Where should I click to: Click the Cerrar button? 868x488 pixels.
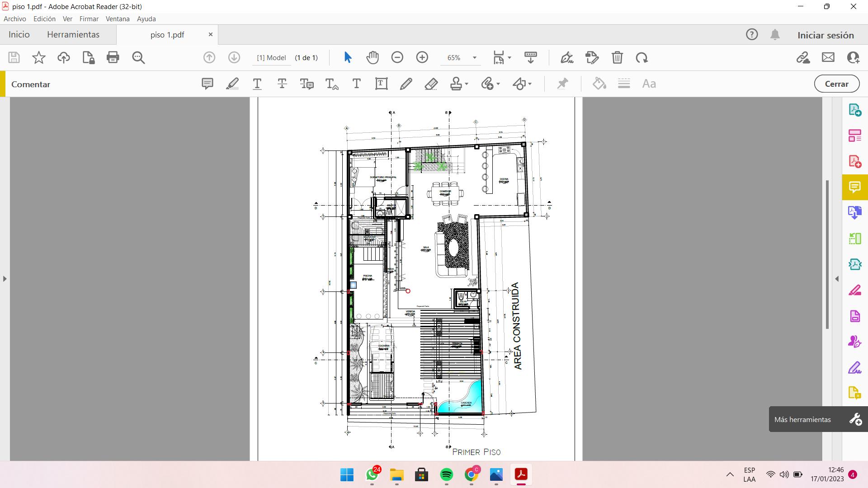pos(836,84)
